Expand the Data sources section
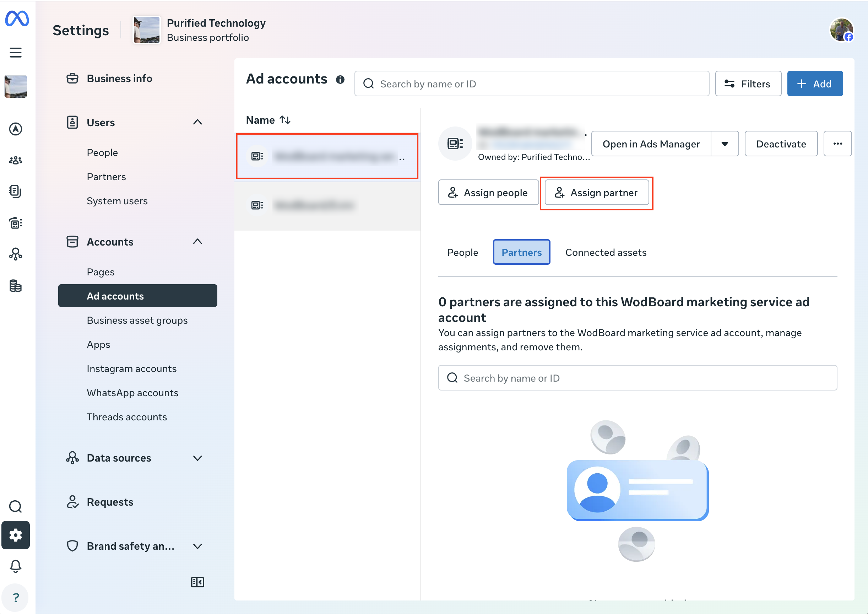This screenshot has height=614, width=868. pos(197,458)
